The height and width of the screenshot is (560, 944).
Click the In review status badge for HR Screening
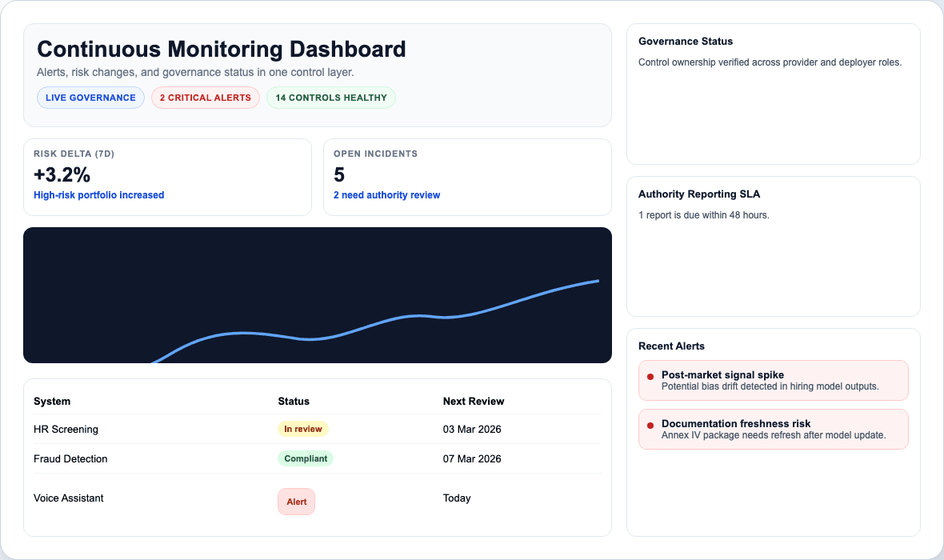303,428
